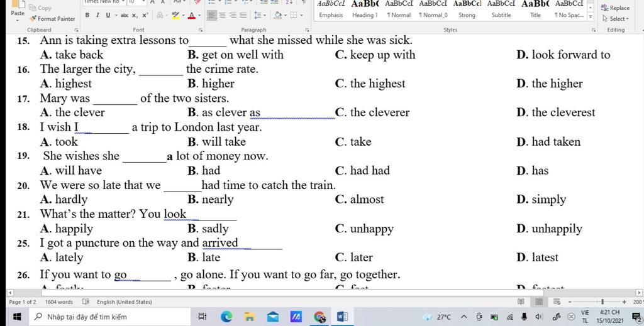Apply the yellow text highlight color

coord(175,15)
